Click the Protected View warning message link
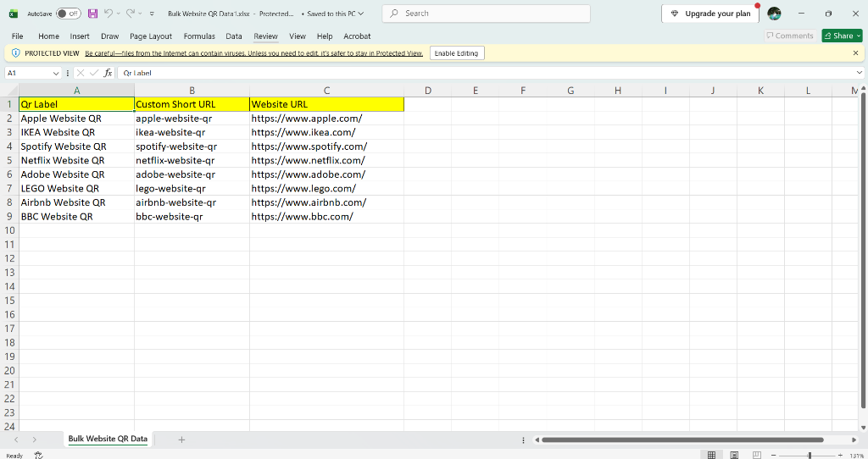This screenshot has width=868, height=459. pyautogui.click(x=253, y=53)
